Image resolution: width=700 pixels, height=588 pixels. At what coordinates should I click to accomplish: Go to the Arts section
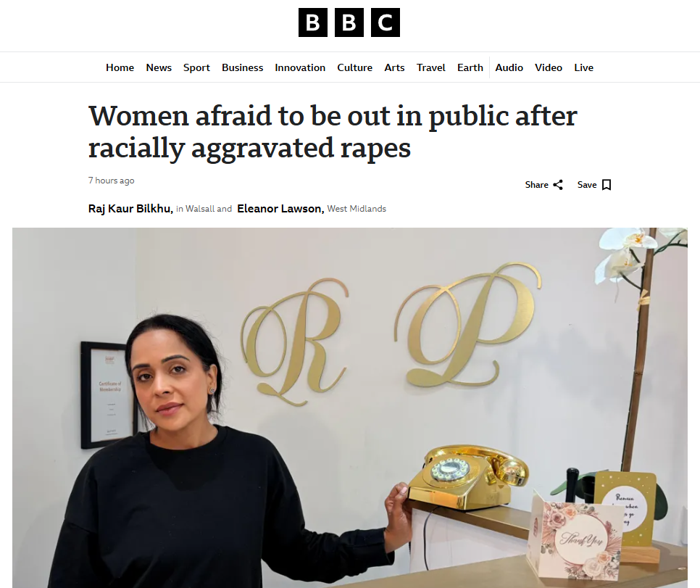pos(394,67)
